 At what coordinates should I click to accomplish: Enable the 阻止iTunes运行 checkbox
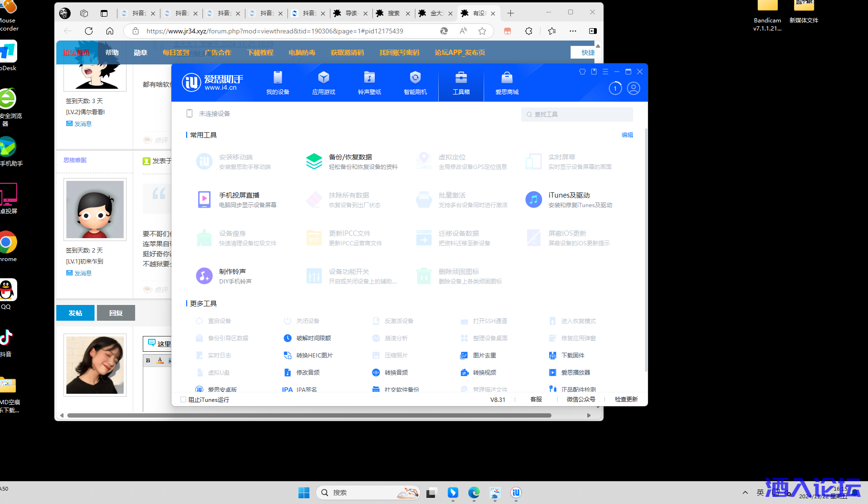pos(183,400)
